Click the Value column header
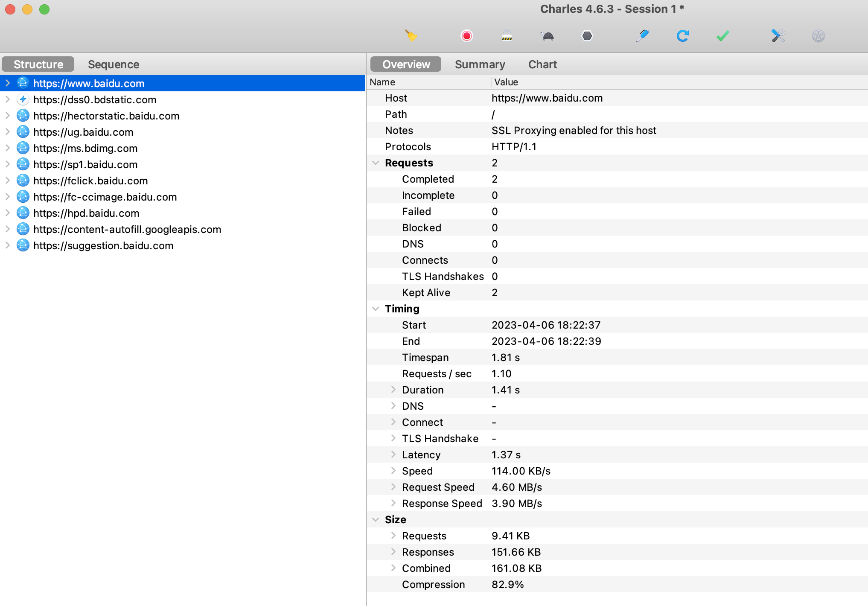868x606 pixels. point(679,82)
